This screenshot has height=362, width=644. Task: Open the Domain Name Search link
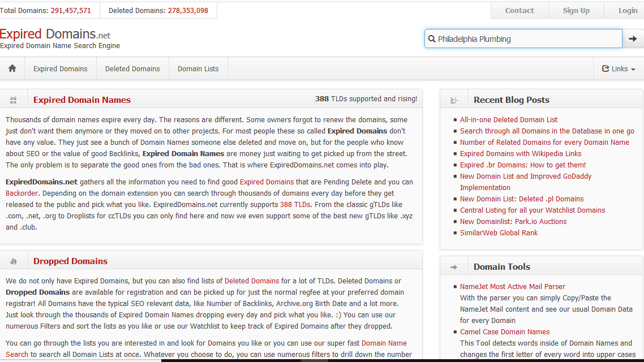tap(384, 343)
